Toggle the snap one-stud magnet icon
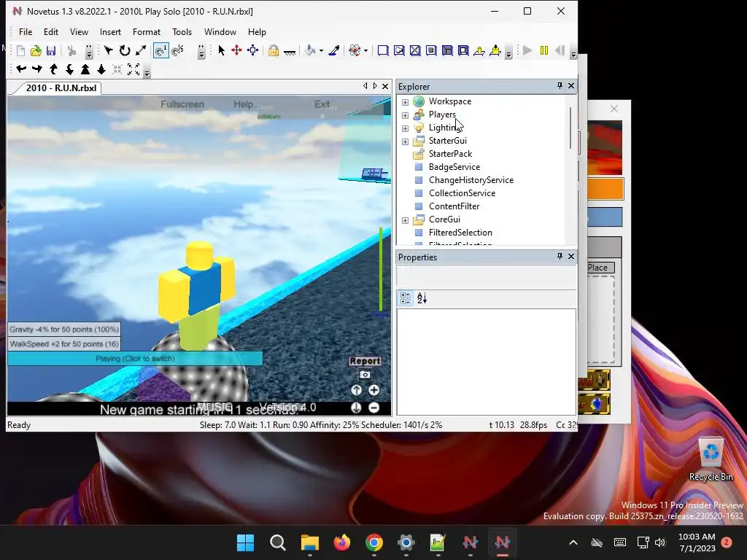The image size is (747, 560). (161, 50)
